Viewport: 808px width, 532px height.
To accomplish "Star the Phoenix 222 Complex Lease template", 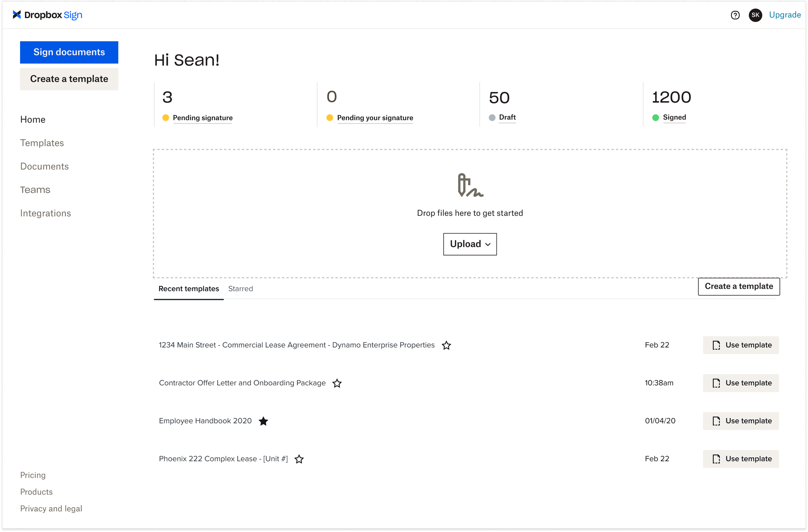I will click(x=299, y=459).
